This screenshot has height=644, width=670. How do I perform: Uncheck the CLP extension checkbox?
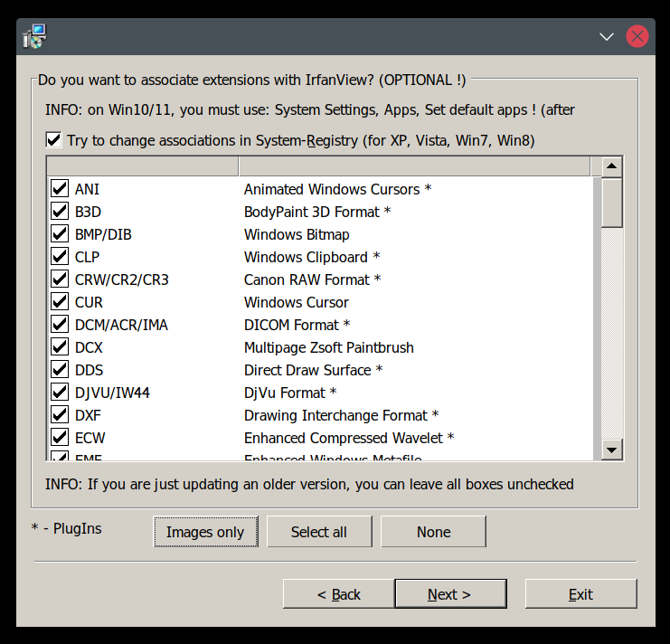pos(60,256)
